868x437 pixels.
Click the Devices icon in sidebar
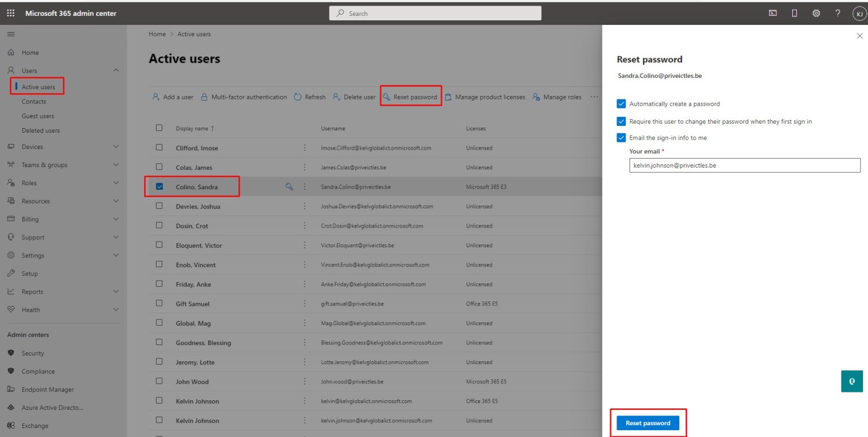pos(11,147)
